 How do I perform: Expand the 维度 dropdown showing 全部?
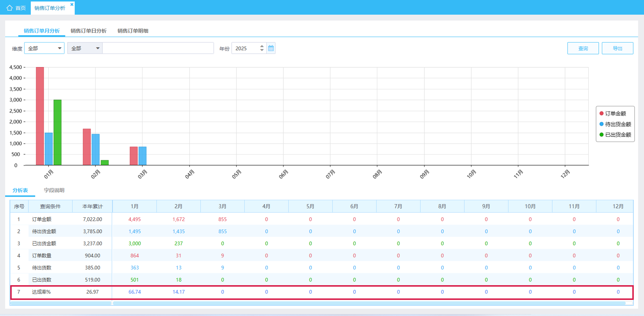[44, 48]
